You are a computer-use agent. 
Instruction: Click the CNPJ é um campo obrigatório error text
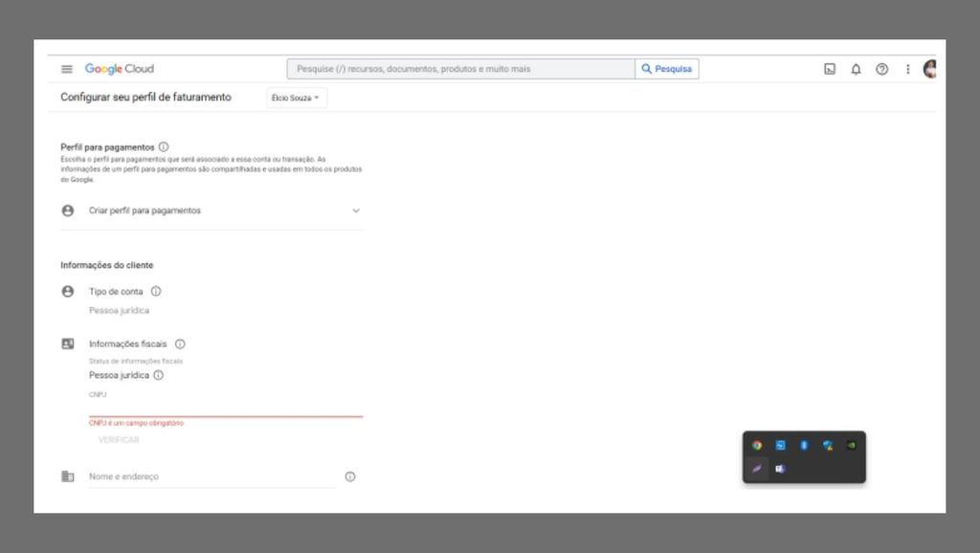coord(136,423)
